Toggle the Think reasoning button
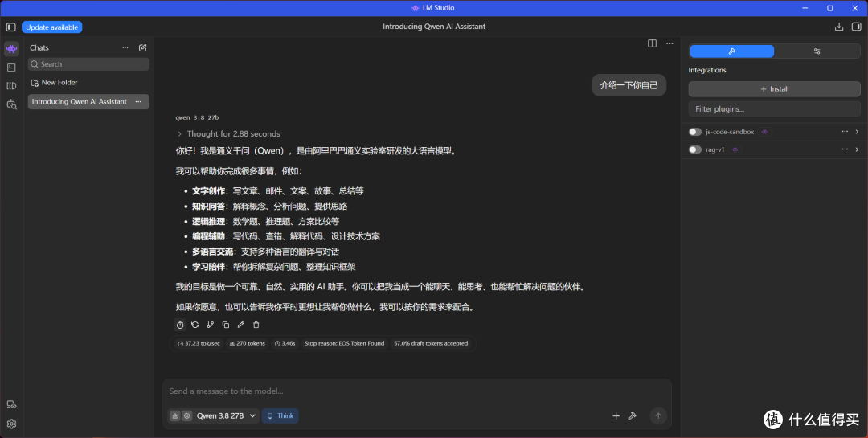Screen dimensions: 868x438 tap(280, 415)
